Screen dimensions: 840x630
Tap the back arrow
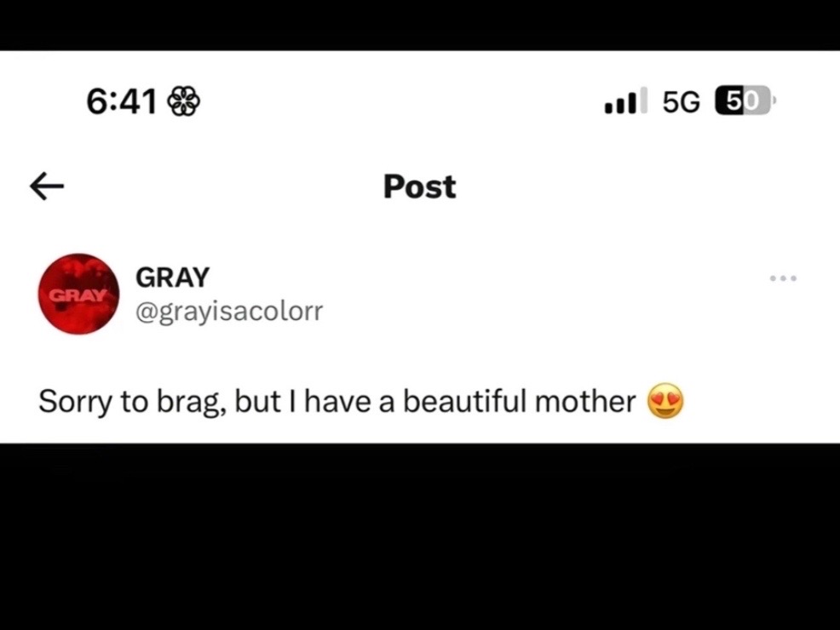tap(47, 186)
